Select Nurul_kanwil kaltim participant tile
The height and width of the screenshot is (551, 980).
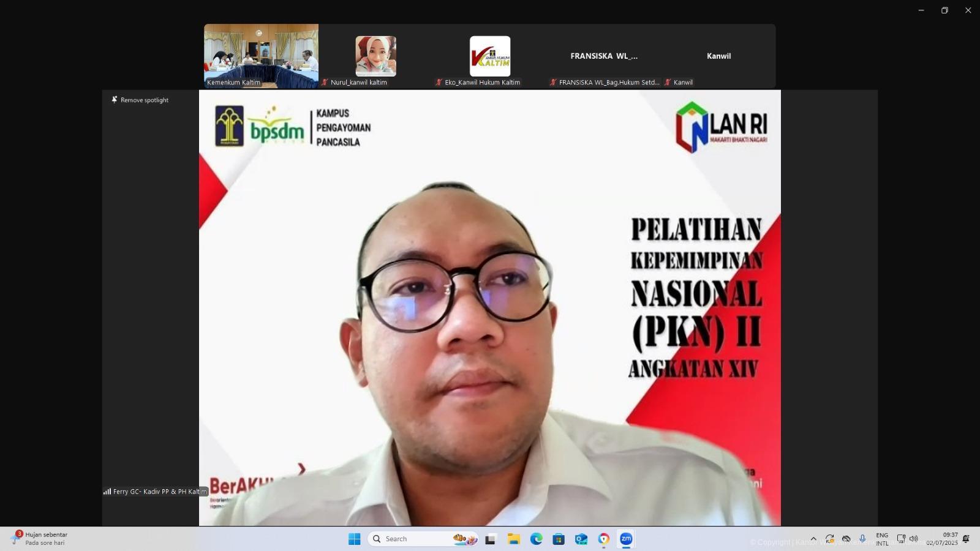375,56
